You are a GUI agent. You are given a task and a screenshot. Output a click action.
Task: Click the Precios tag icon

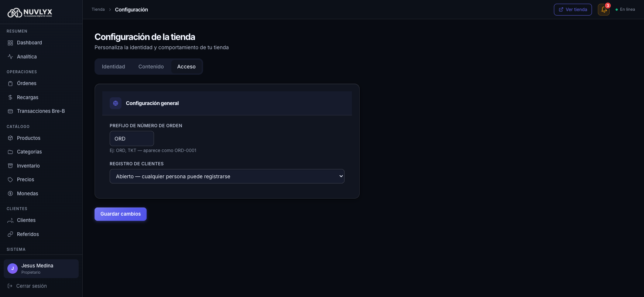coord(10,180)
